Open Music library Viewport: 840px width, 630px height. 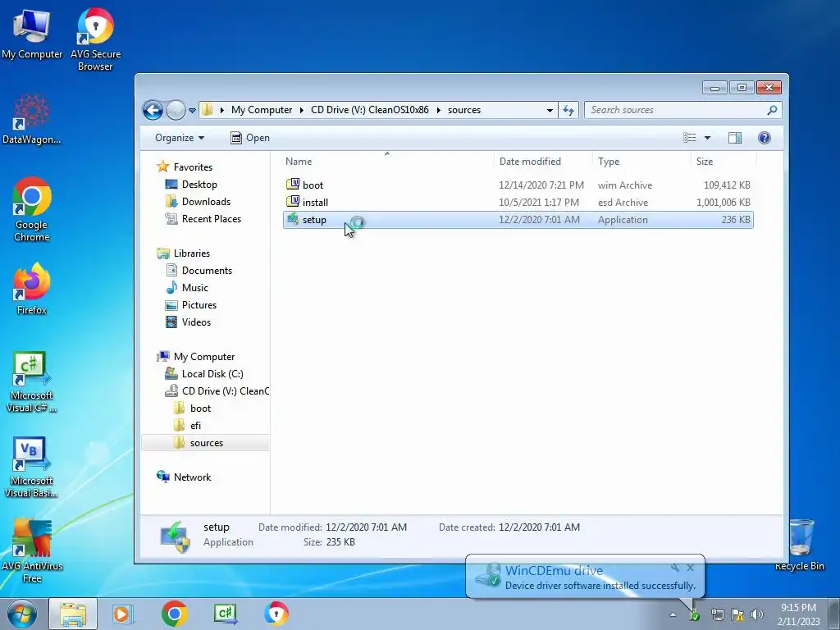pyautogui.click(x=195, y=288)
